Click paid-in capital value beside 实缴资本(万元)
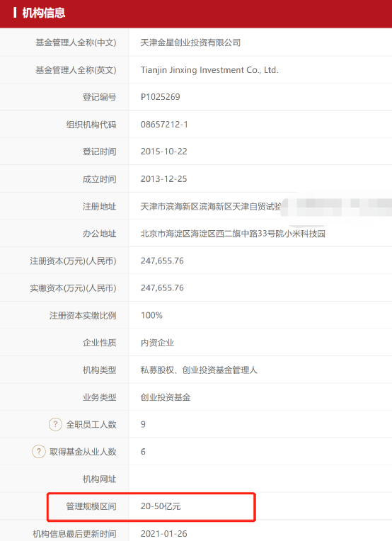The image size is (392, 541). pyautogui.click(x=162, y=288)
